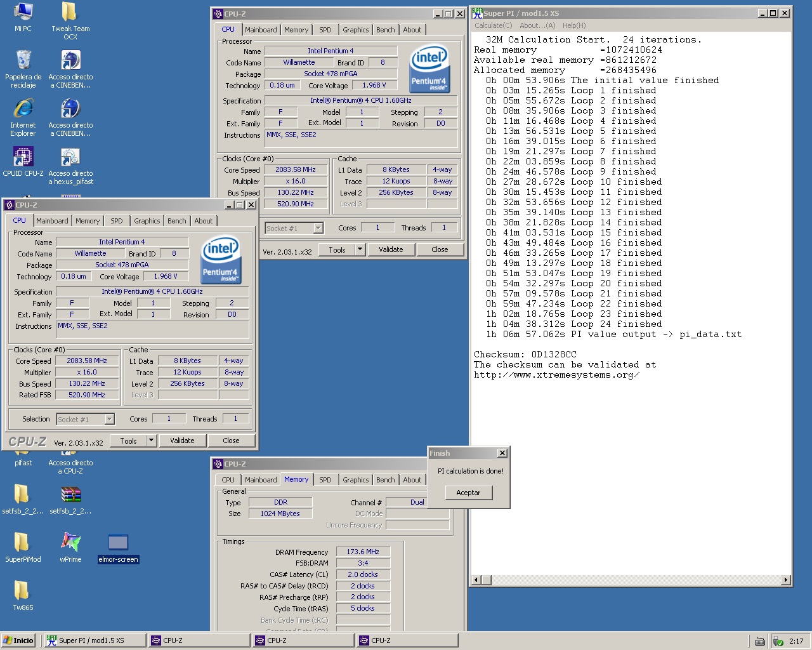Expand Socket #1 Selection combo in front CPU-Z
The height and width of the screenshot is (650, 812).
coord(109,419)
